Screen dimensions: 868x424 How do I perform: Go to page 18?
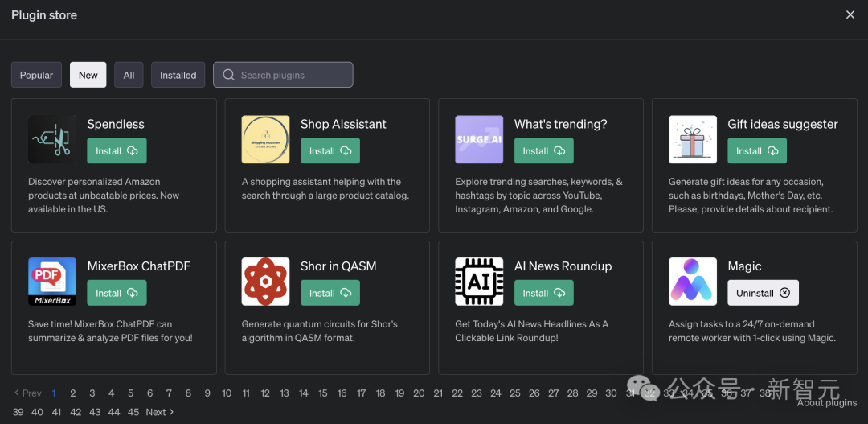pyautogui.click(x=380, y=393)
